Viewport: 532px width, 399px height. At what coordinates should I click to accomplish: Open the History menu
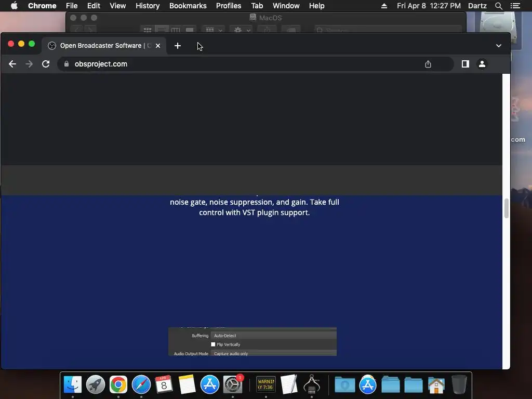pos(148,6)
